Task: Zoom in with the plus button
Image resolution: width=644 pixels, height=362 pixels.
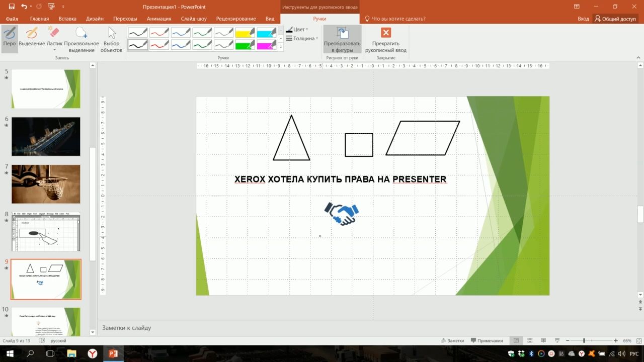Action: click(x=616, y=340)
